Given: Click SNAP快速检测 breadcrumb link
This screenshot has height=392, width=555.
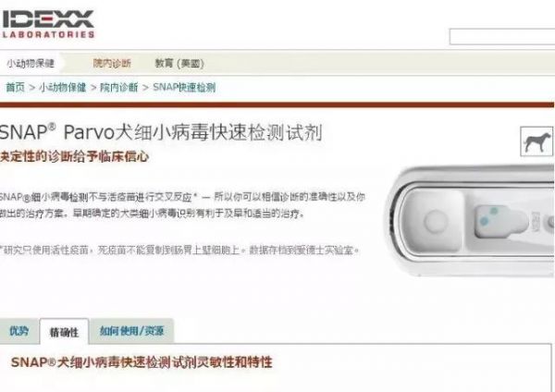Looking at the screenshot, I should point(184,87).
